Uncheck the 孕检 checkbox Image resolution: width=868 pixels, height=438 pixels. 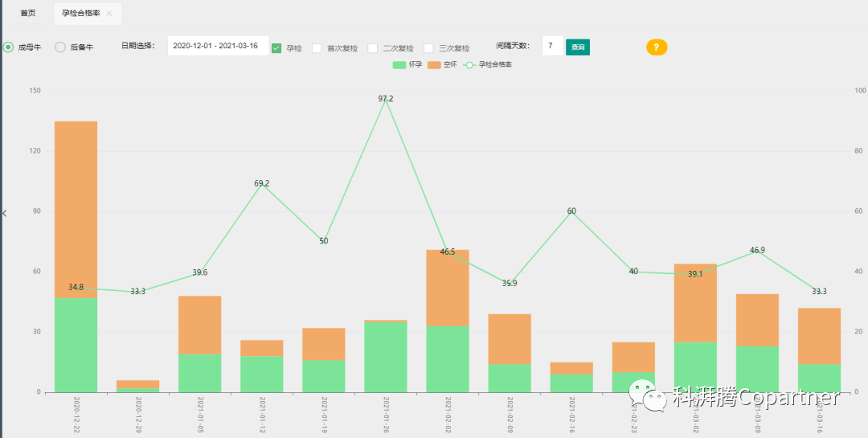point(276,48)
